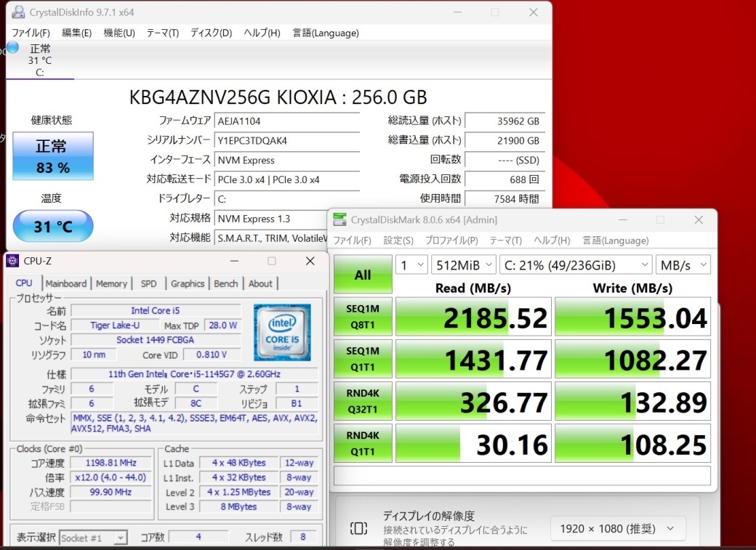Click the CrystalDiskInfo title bar app icon

(17, 12)
